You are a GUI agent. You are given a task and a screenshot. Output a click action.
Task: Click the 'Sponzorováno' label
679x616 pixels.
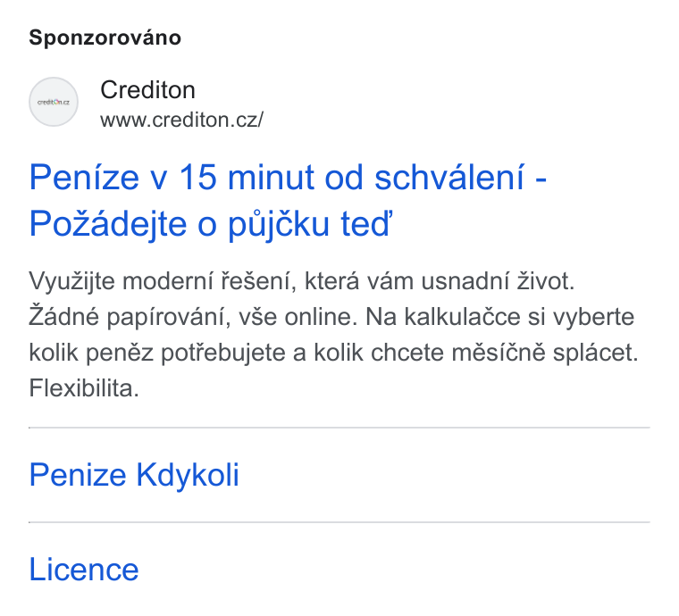105,37
